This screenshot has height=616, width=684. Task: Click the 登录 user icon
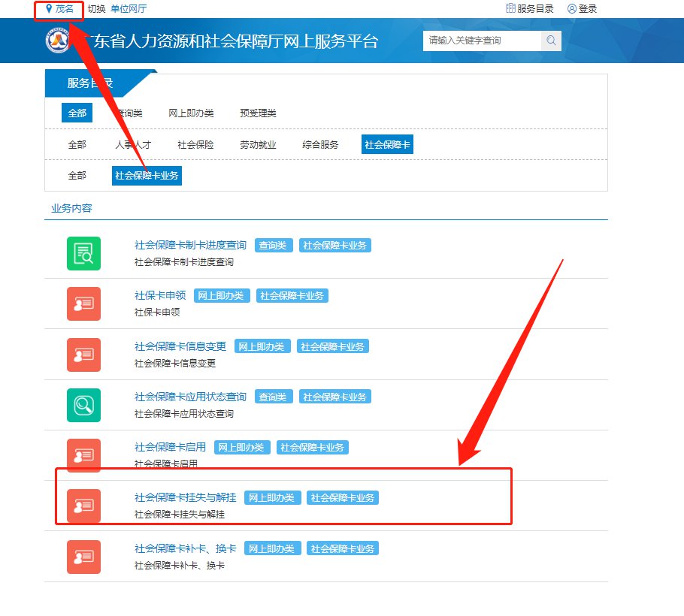tap(571, 9)
